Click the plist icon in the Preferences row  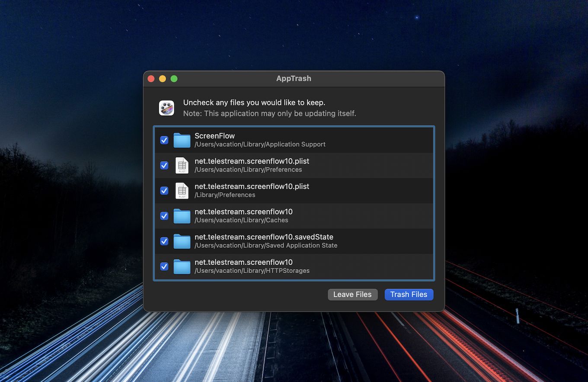pos(182,165)
